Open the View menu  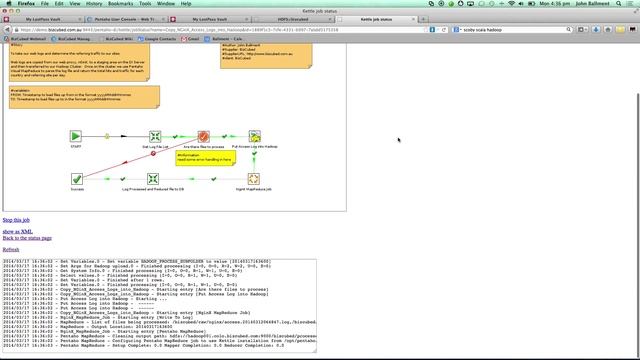pyautogui.click(x=75, y=4)
